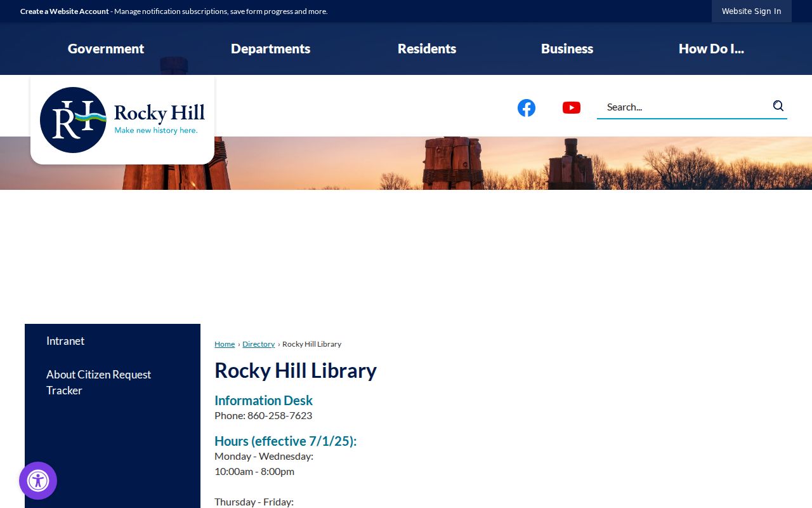Click the Rocky Hill Library heading

coord(296,370)
